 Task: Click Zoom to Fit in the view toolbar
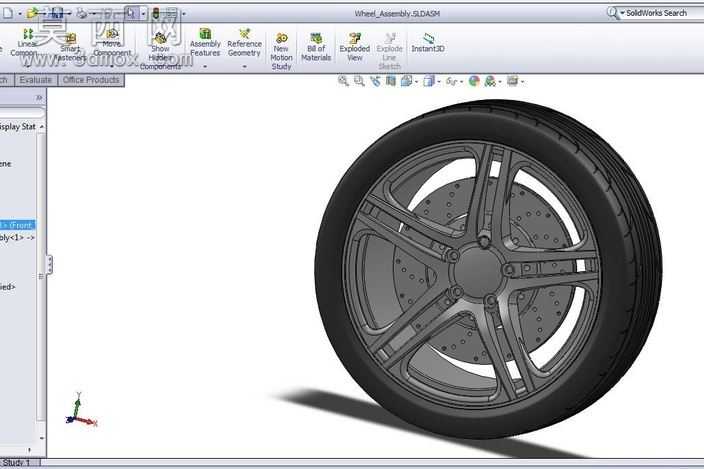pos(343,81)
